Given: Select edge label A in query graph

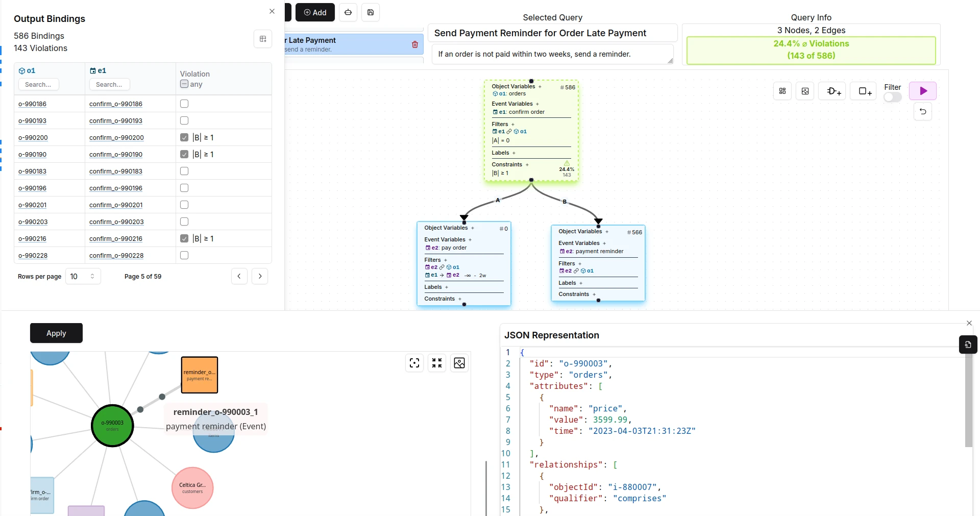Looking at the screenshot, I should click(498, 200).
